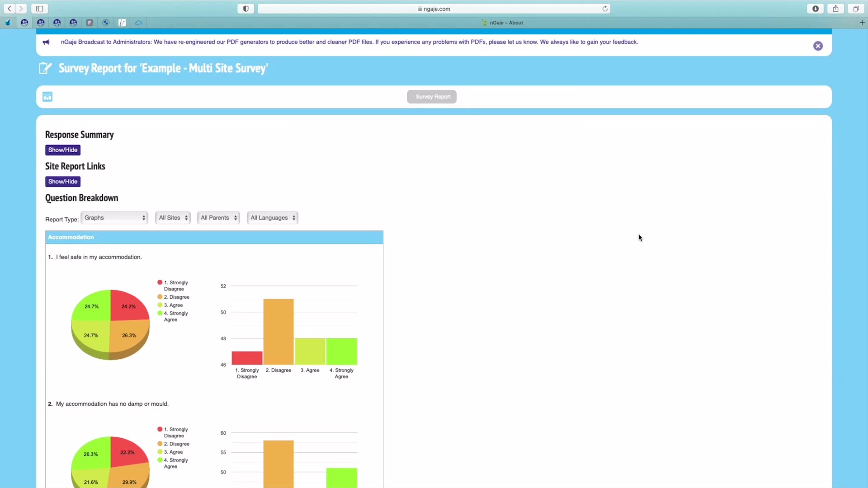Open the pinned tab with italic i icon
Image resolution: width=868 pixels, height=488 pixels.
click(x=122, y=23)
